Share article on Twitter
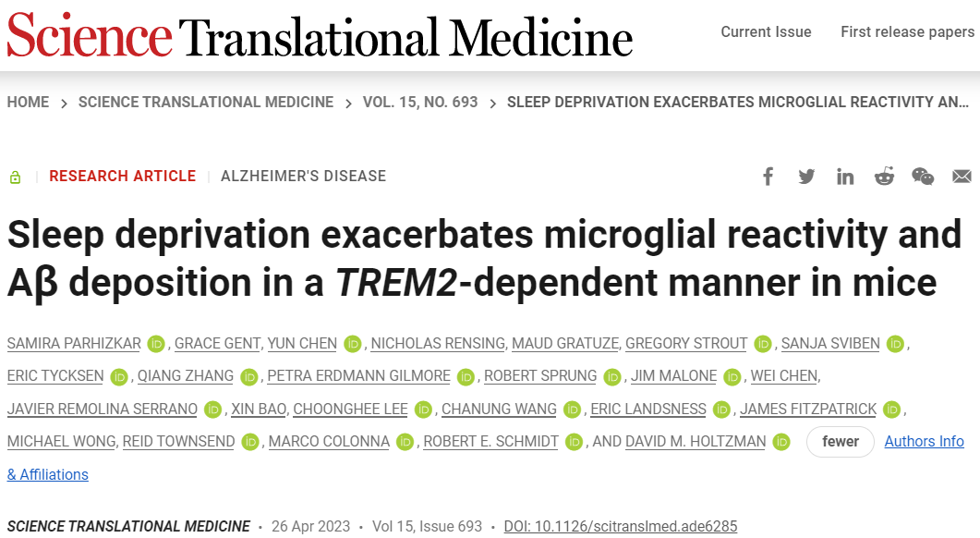Screen dimensions: 980x538 pyautogui.click(x=806, y=177)
